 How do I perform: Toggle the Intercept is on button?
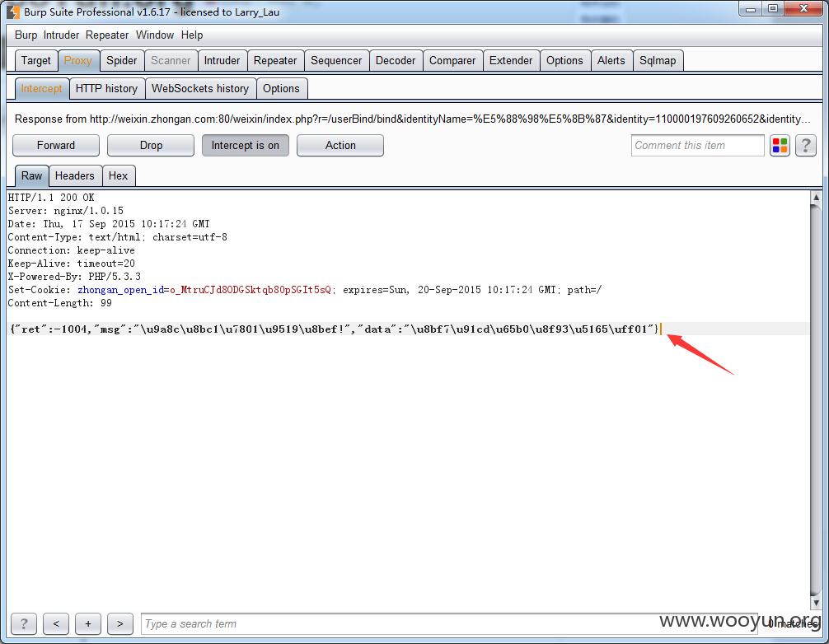[246, 145]
